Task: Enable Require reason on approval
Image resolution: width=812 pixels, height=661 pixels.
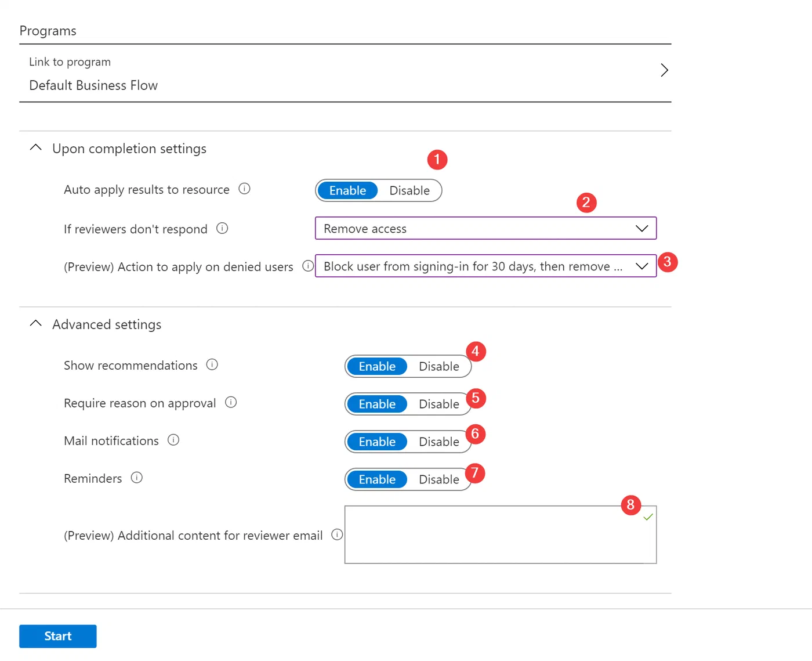Action: click(377, 404)
